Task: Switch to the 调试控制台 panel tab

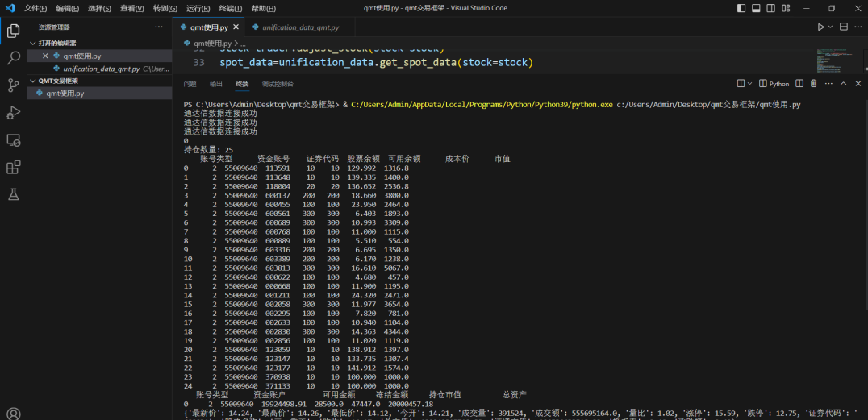Action: (278, 84)
